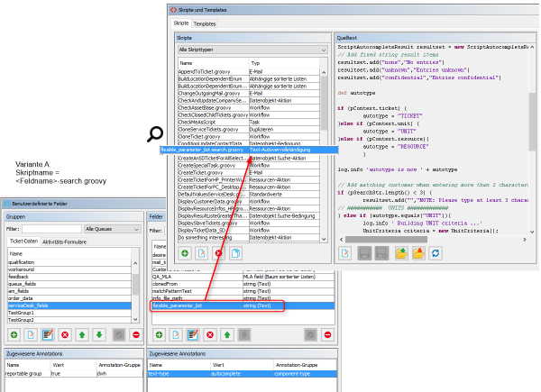Select the CheckAssetBase.groovy script row
The image size is (541, 392).
point(249,108)
